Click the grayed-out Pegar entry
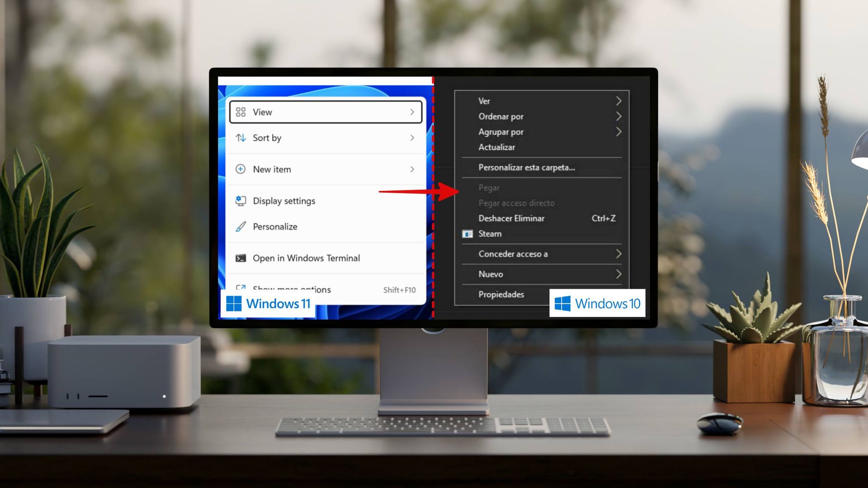 489,188
